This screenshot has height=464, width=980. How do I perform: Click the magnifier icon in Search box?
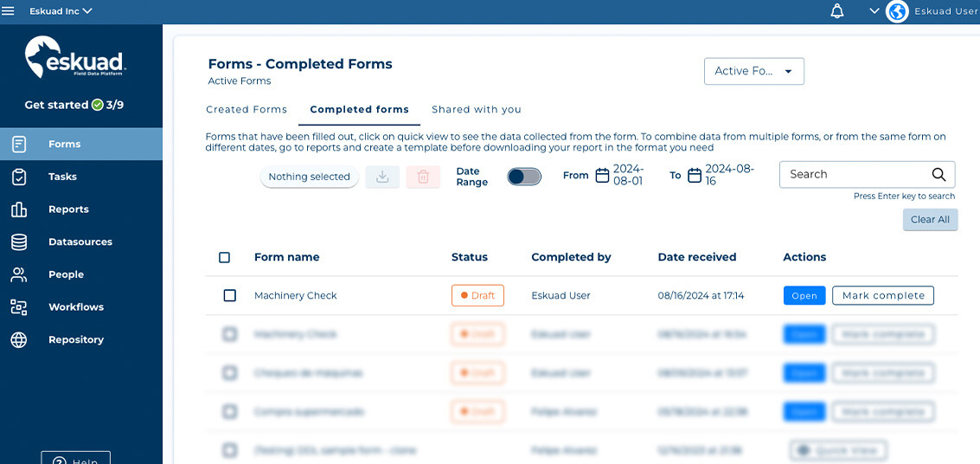(x=938, y=174)
